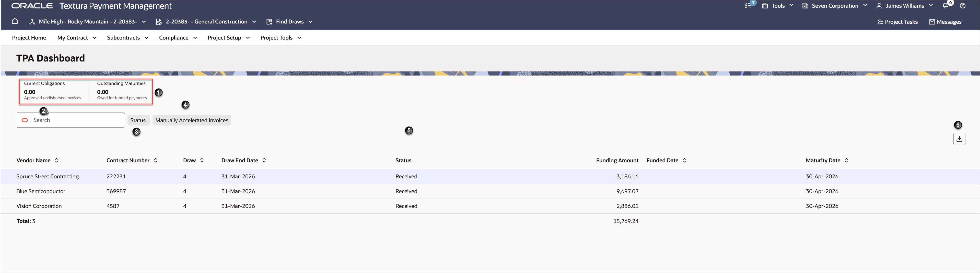Click the Status filter button
Viewport: 980px width, 273px height.
pos(138,120)
